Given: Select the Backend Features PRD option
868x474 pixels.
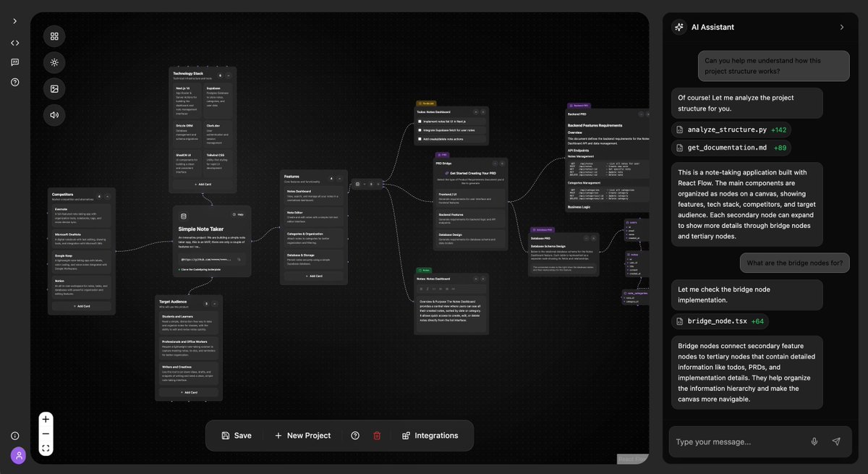Looking at the screenshot, I should point(470,217).
